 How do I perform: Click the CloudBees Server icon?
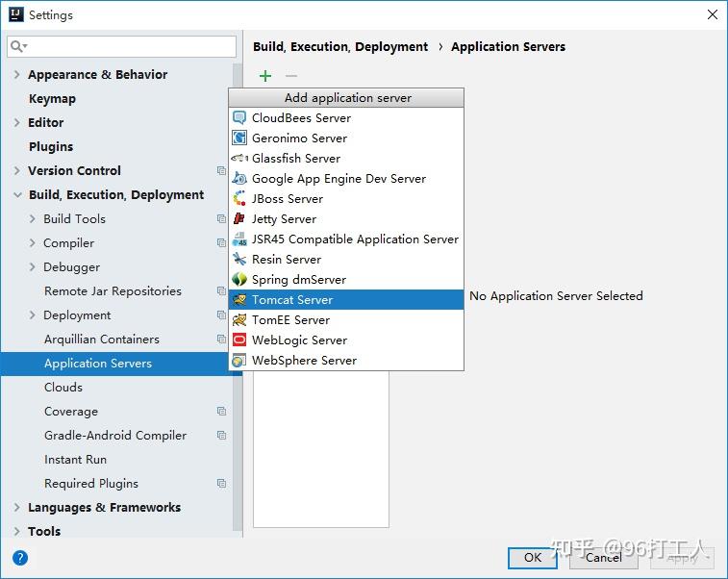(239, 118)
